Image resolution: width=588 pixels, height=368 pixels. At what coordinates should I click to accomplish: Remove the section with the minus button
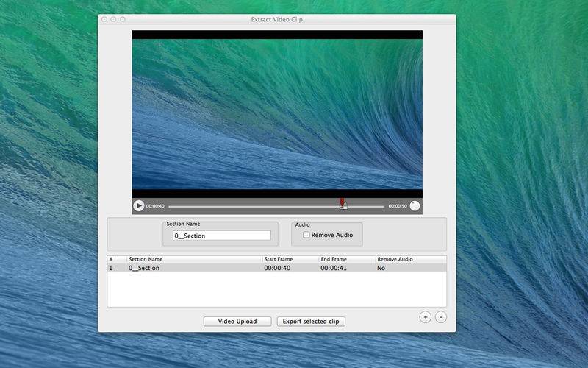[441, 317]
